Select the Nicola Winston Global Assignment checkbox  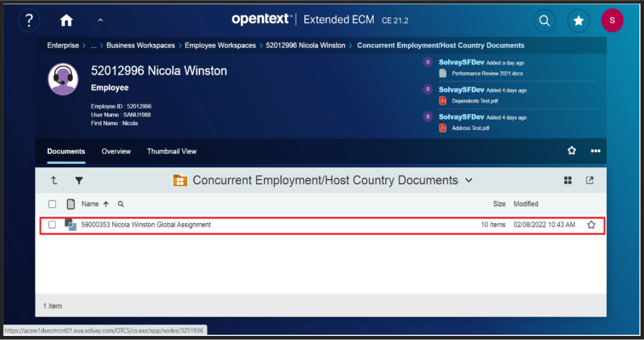click(52, 225)
